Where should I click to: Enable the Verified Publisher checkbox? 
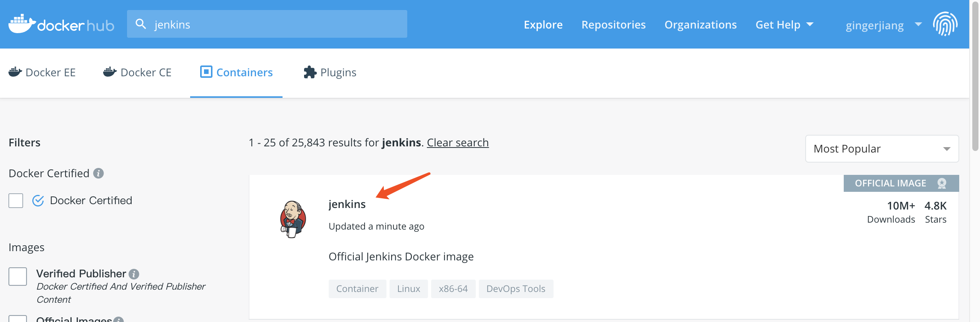[18, 277]
